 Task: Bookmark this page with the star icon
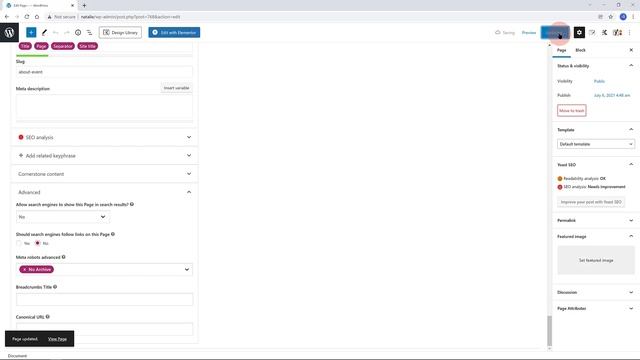click(x=611, y=17)
